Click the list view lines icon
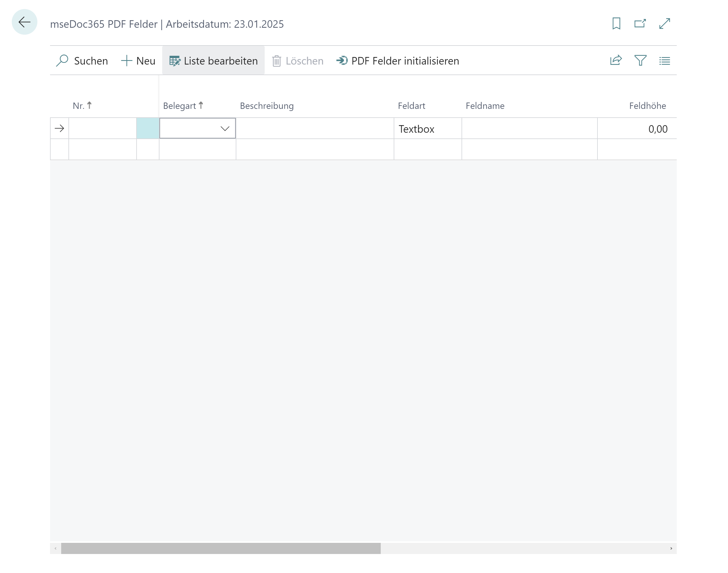 [664, 61]
